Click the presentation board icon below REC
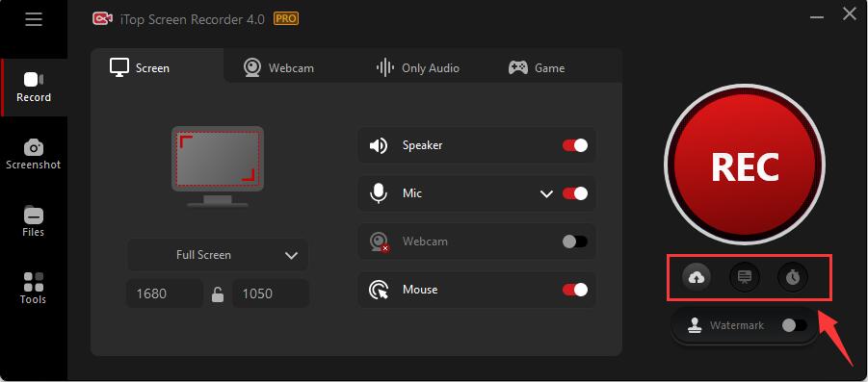This screenshot has height=382, width=868. 745,277
